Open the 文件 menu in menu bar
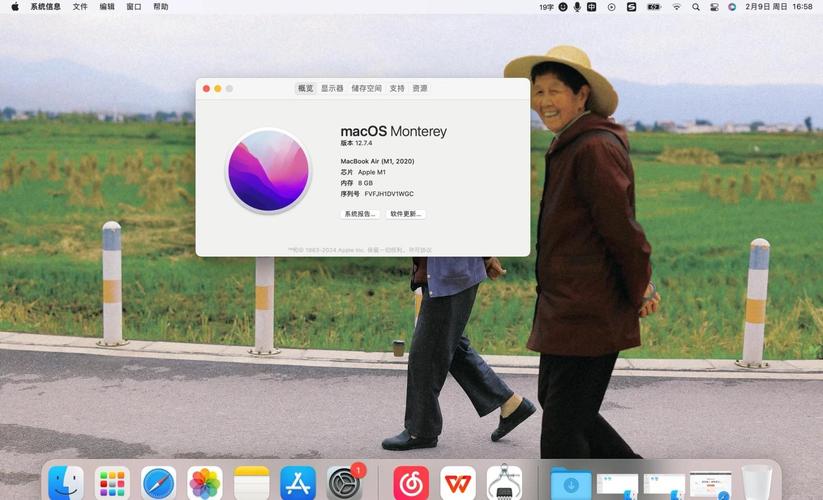 (x=80, y=7)
